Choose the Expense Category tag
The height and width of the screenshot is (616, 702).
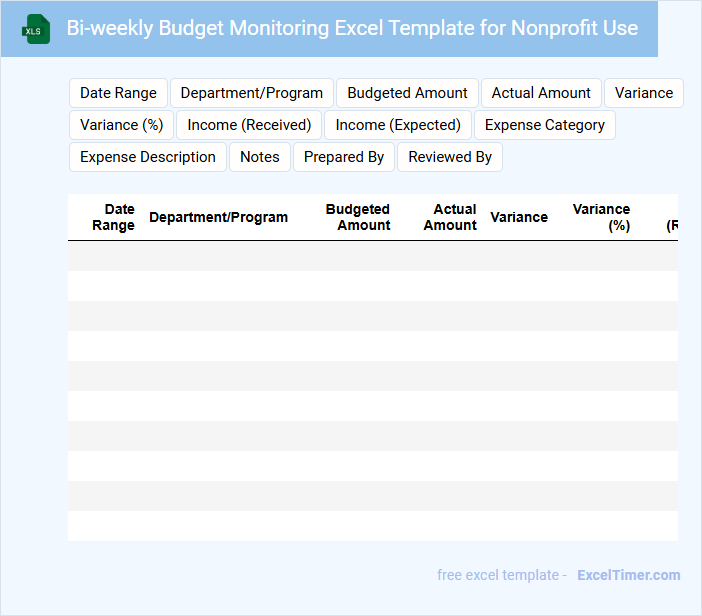coord(544,125)
